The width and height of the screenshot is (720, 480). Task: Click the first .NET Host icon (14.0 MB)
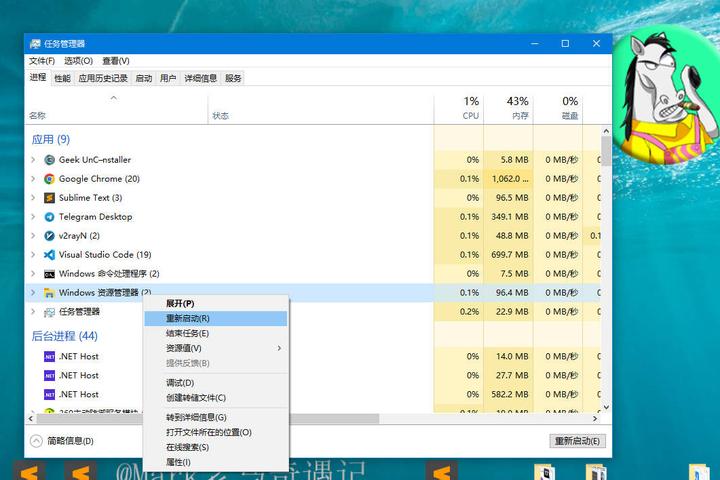coord(49,356)
